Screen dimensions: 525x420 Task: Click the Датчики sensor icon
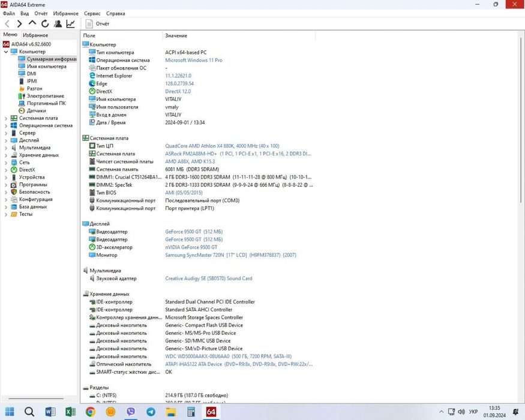(x=22, y=110)
